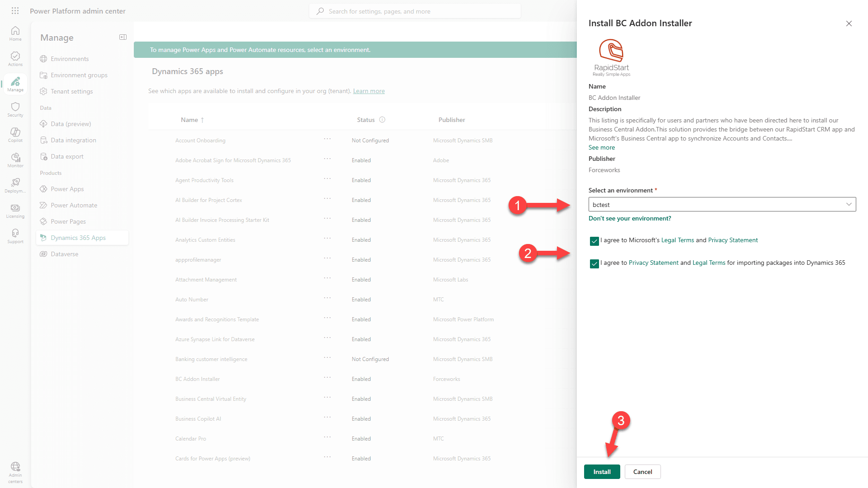The width and height of the screenshot is (868, 488).
Task: Open the Select an environment dropdown
Action: (722, 205)
